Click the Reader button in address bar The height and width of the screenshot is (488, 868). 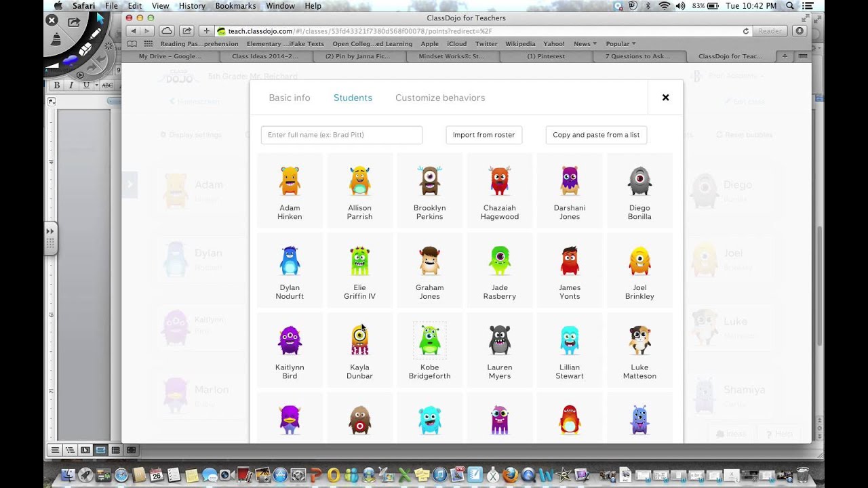point(770,31)
